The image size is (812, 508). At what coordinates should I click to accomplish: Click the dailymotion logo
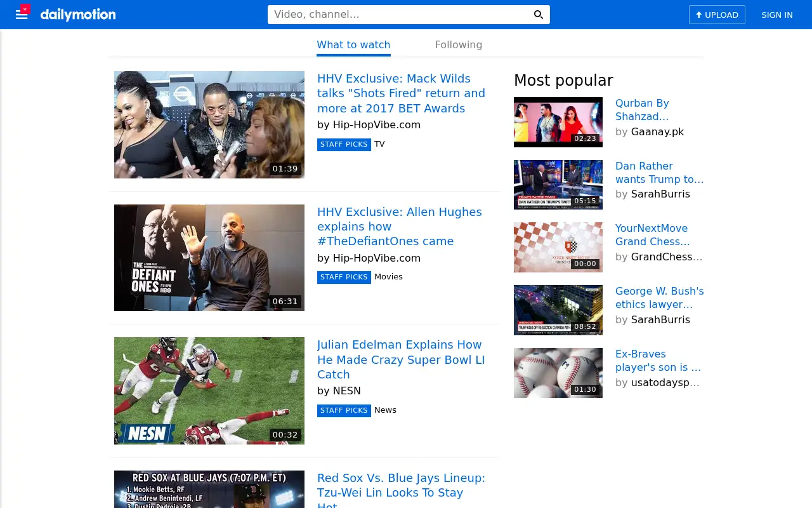coord(78,15)
